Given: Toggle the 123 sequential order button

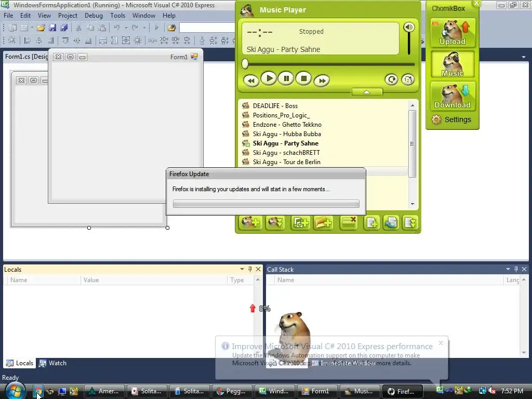Looking at the screenshot, I should [408, 79].
